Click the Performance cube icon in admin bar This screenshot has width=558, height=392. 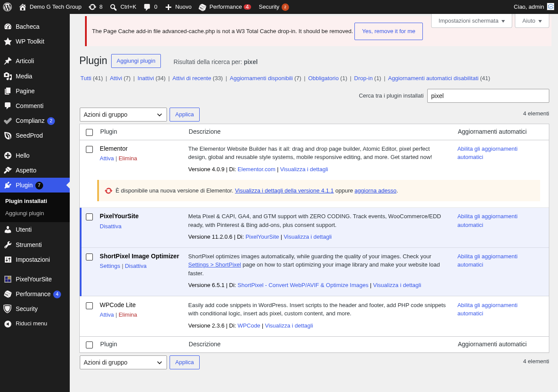click(203, 7)
